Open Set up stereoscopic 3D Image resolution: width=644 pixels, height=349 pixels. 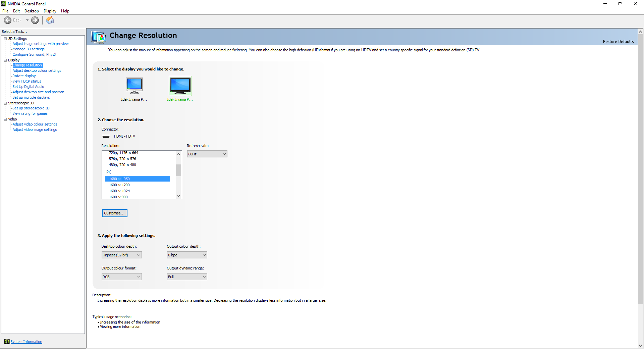coord(31,108)
